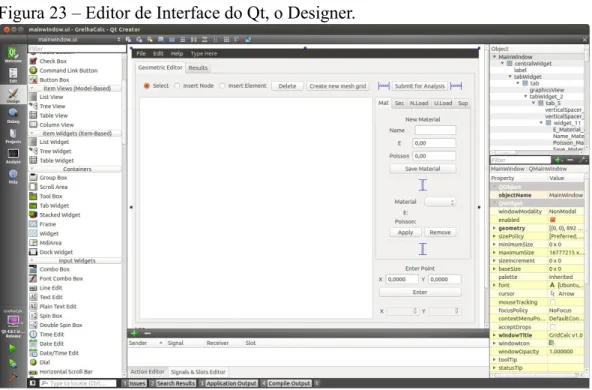
Task: Click the Start Debugging run icon
Action: click(x=13, y=363)
